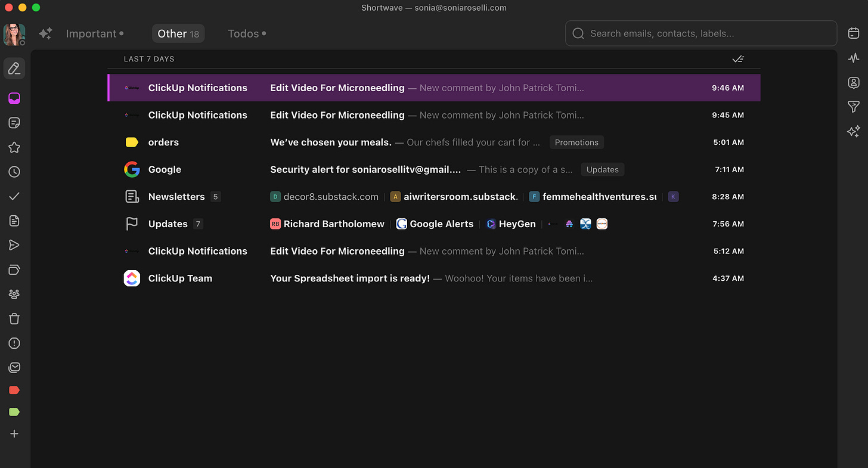868x468 pixels.
Task: Open Sent paper-plane icon in sidebar
Action: (x=14, y=245)
